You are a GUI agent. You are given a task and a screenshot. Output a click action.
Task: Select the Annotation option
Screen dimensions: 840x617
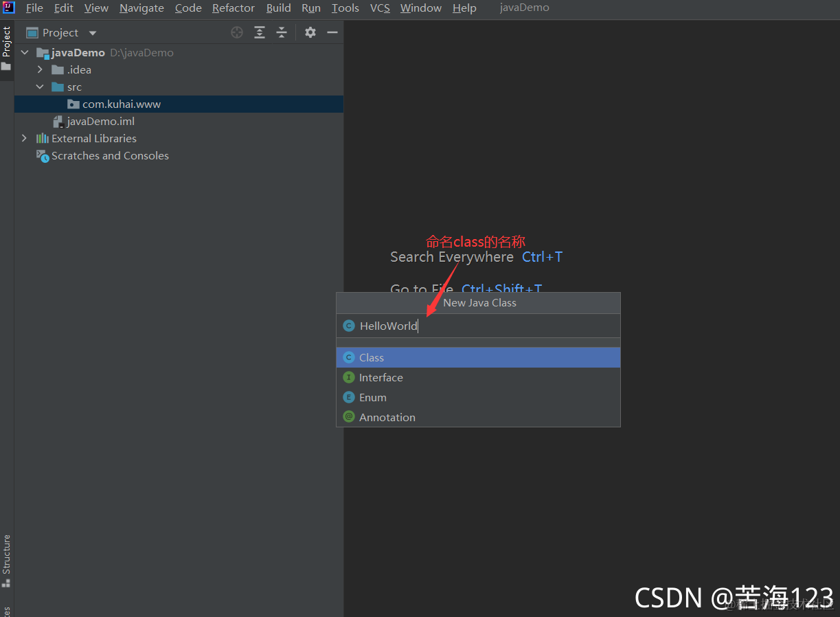point(478,417)
